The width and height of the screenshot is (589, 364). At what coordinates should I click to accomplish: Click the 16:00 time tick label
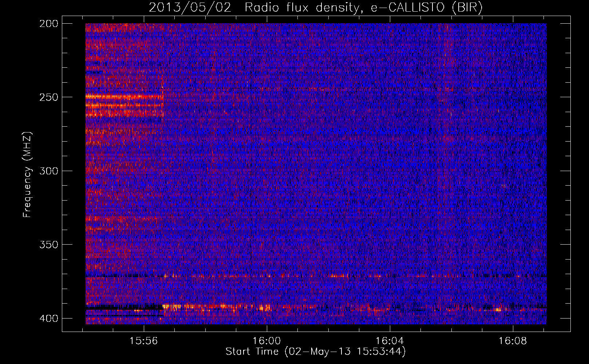267,341
